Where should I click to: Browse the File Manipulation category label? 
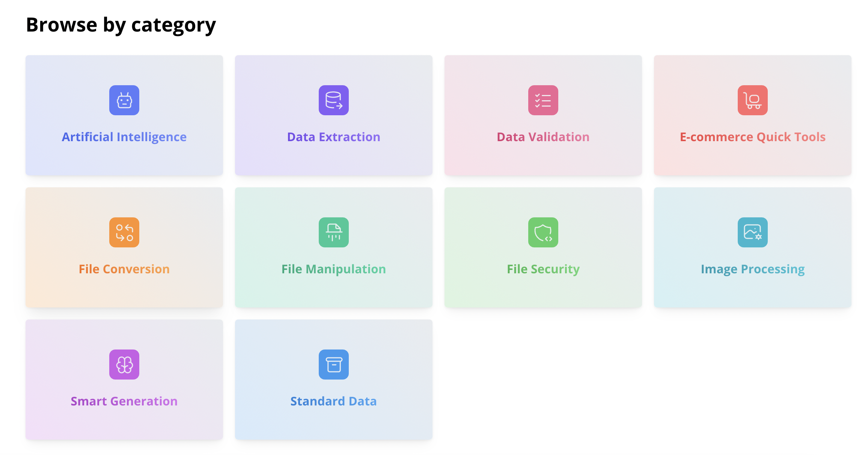(334, 269)
